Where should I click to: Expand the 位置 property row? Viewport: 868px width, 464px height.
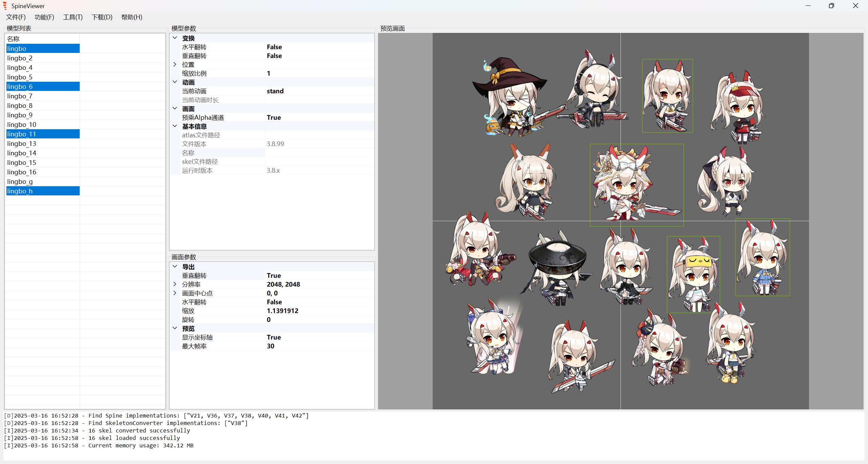[x=175, y=64]
